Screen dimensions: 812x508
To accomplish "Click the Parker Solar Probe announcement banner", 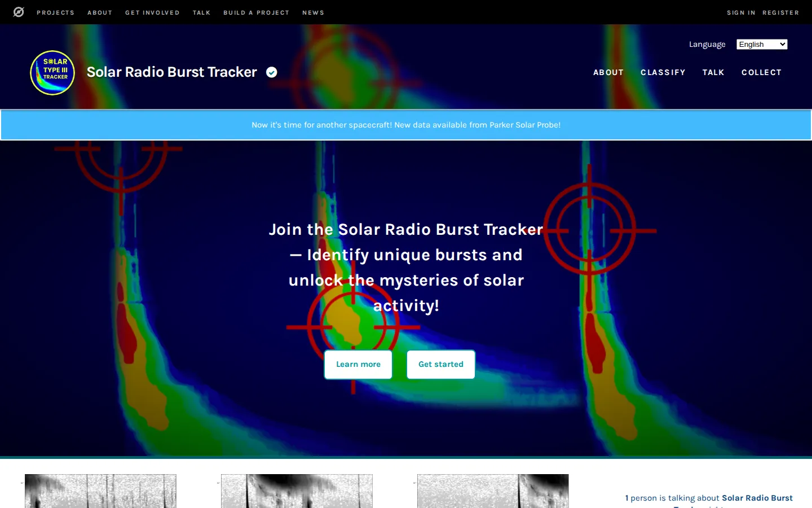I will click(406, 125).
